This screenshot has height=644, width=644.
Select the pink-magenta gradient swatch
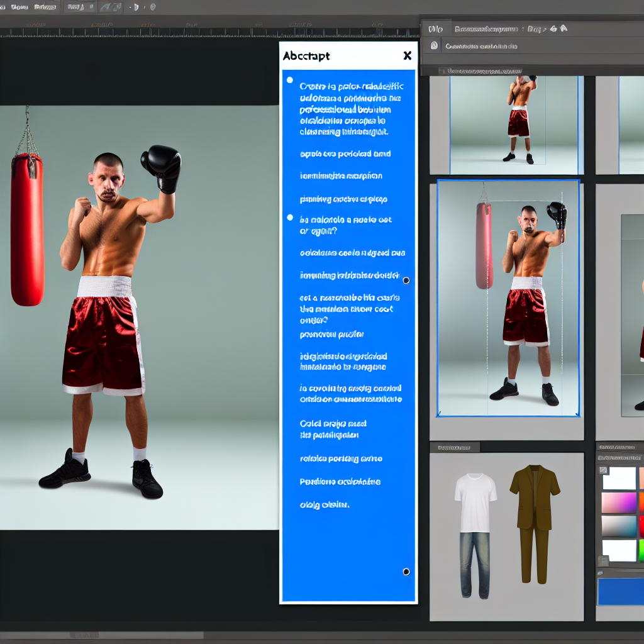(x=619, y=502)
